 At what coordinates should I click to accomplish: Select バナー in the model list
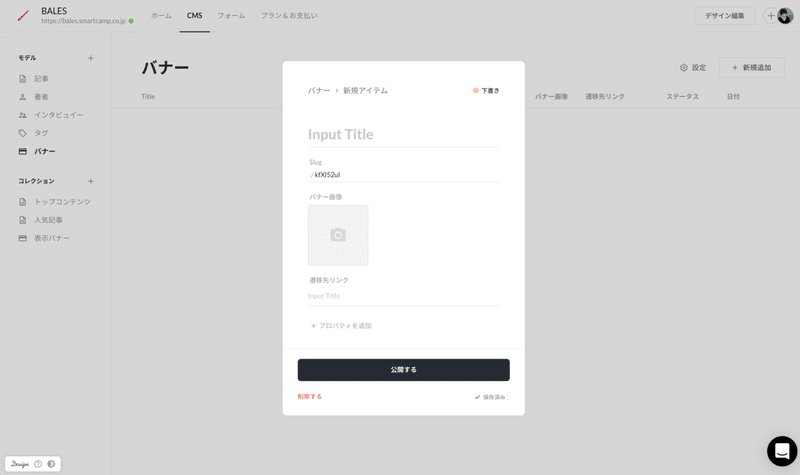[45, 152]
